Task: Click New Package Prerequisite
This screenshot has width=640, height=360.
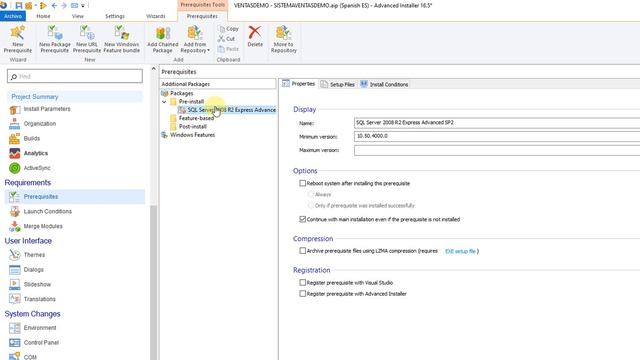Action: 55,39
